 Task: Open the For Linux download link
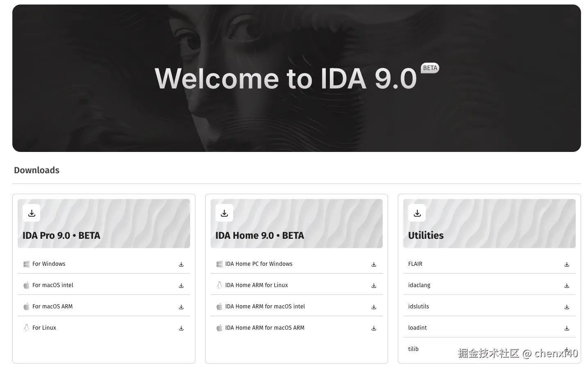coord(44,328)
